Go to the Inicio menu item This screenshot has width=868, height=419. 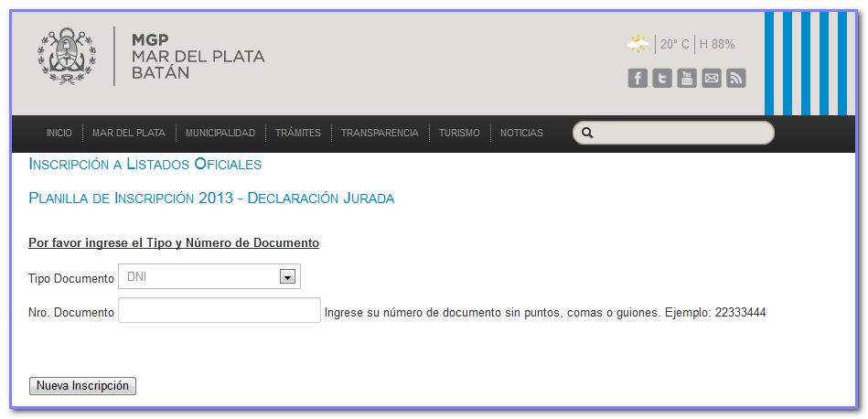point(59,134)
